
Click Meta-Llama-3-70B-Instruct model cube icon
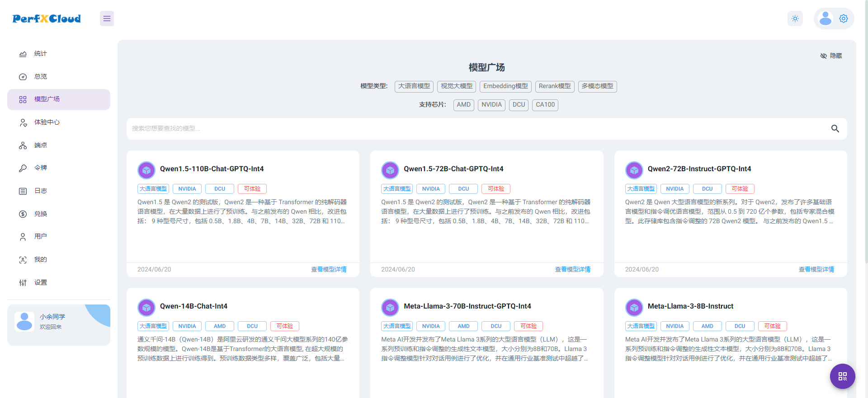click(390, 308)
